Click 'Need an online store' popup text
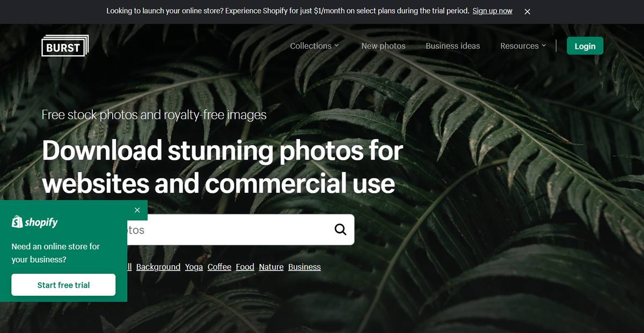Screen dimensions: 644x333 click(56, 253)
